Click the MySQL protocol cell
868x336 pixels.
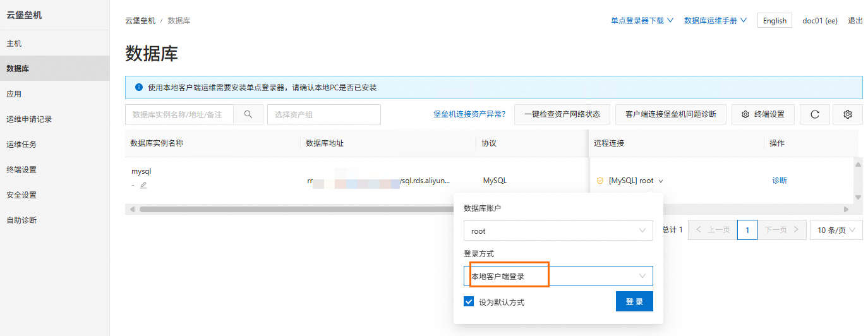tap(495, 181)
